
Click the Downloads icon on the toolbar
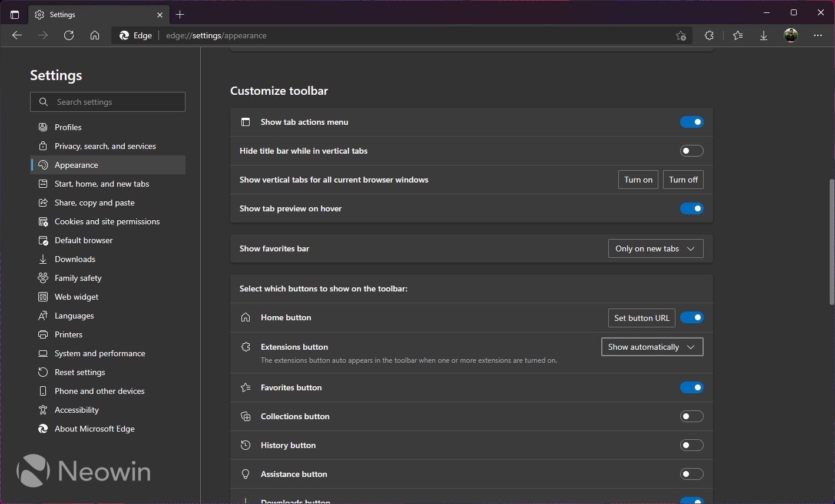[763, 35]
